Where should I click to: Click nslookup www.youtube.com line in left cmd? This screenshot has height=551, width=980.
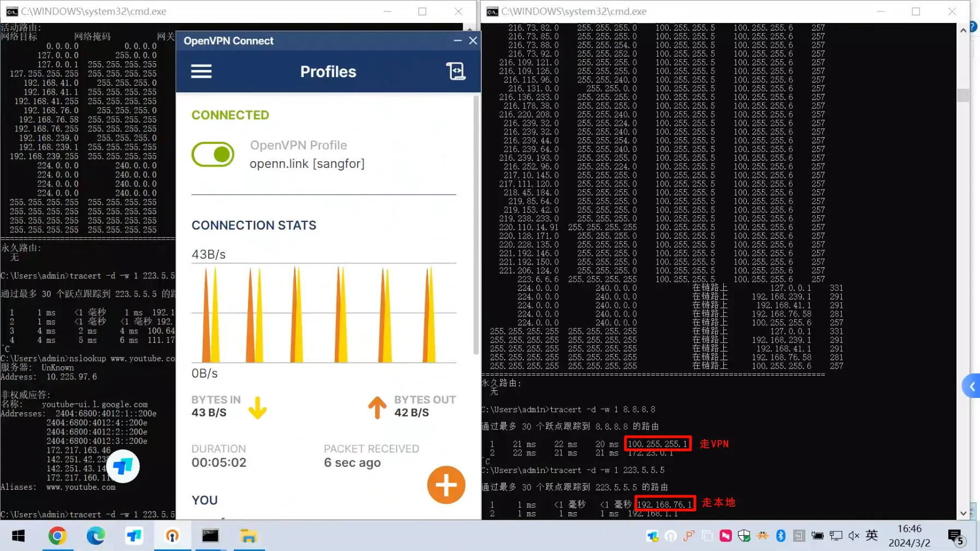pos(88,359)
